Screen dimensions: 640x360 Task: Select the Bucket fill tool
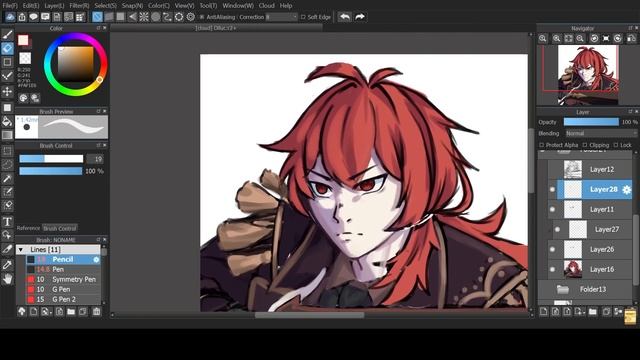7,121
